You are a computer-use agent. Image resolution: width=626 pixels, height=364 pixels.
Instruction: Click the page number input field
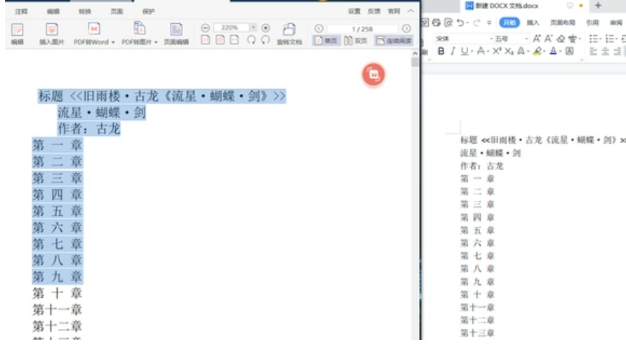point(361,29)
